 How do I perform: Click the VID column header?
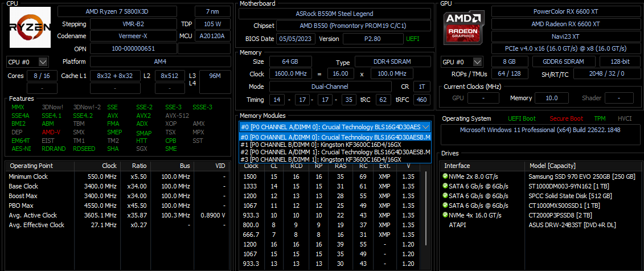[x=212, y=166]
